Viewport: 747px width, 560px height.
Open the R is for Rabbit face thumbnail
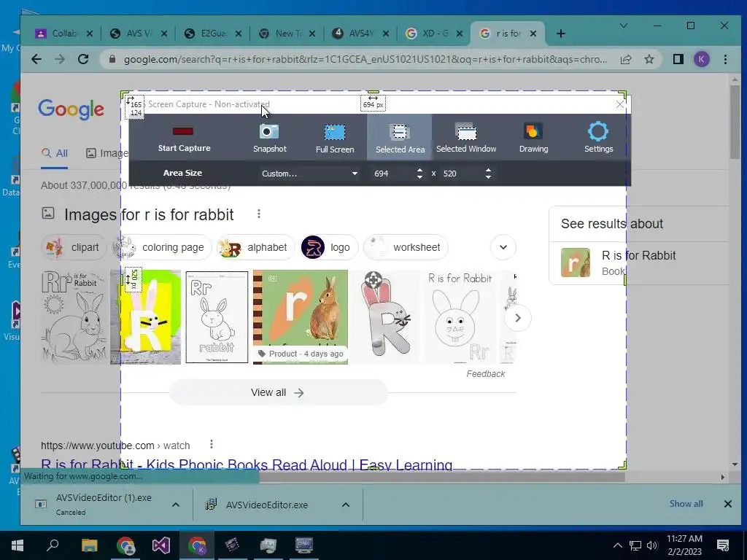[x=460, y=317]
